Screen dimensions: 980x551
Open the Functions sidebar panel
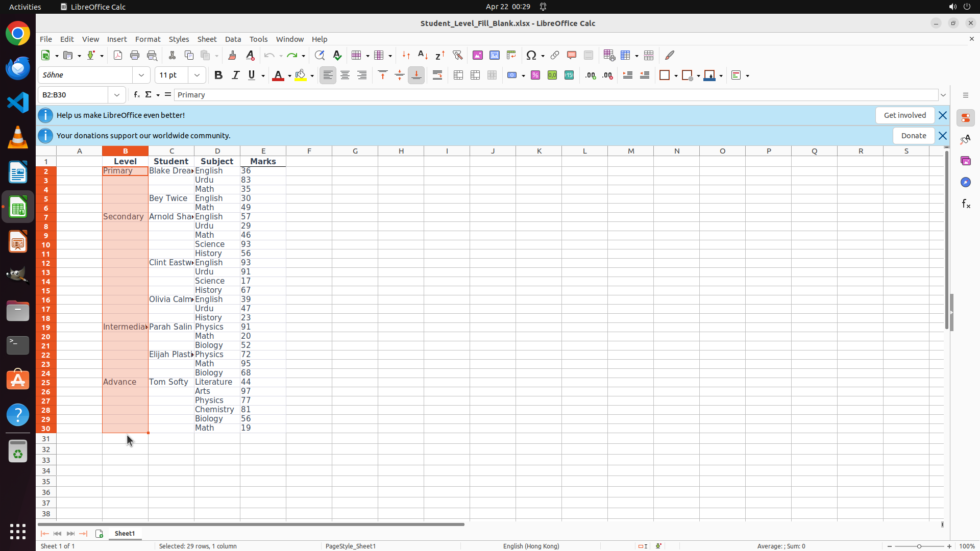[966, 204]
